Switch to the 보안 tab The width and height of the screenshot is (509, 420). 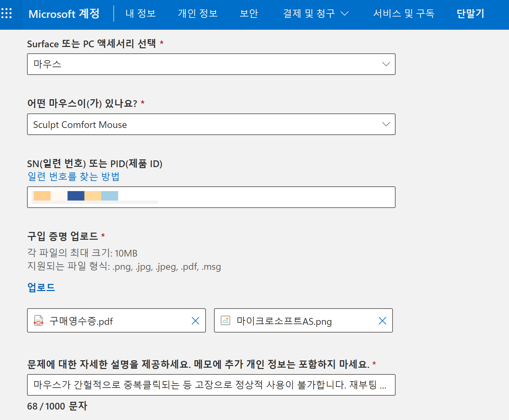coord(249,14)
